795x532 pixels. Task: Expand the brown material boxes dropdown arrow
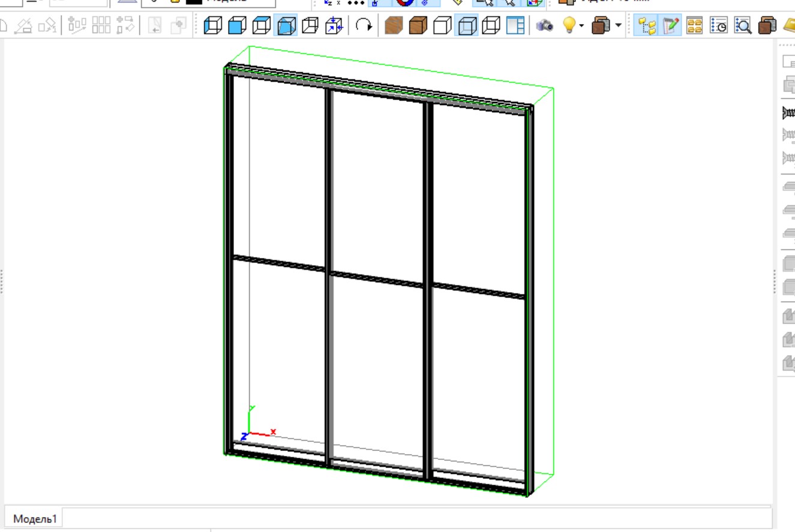[x=619, y=26]
